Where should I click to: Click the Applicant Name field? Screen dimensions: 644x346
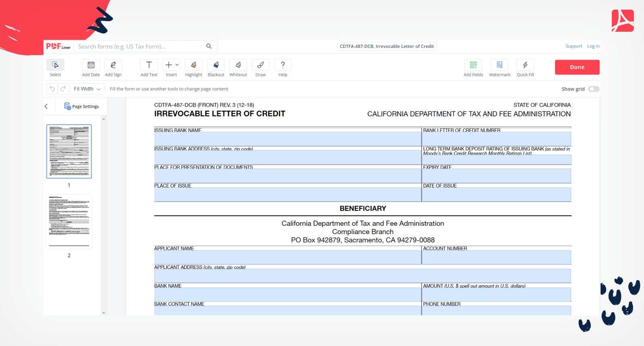point(287,257)
